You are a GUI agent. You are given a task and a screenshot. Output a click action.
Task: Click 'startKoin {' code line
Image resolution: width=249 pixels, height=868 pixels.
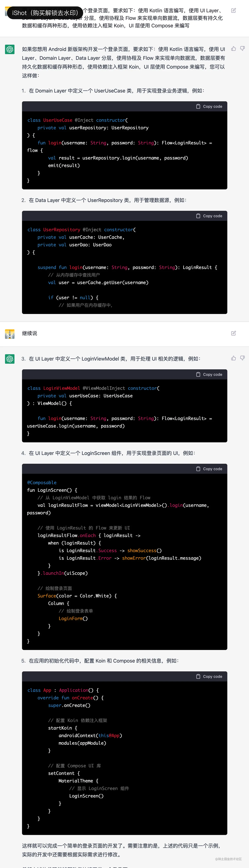pos(63,728)
